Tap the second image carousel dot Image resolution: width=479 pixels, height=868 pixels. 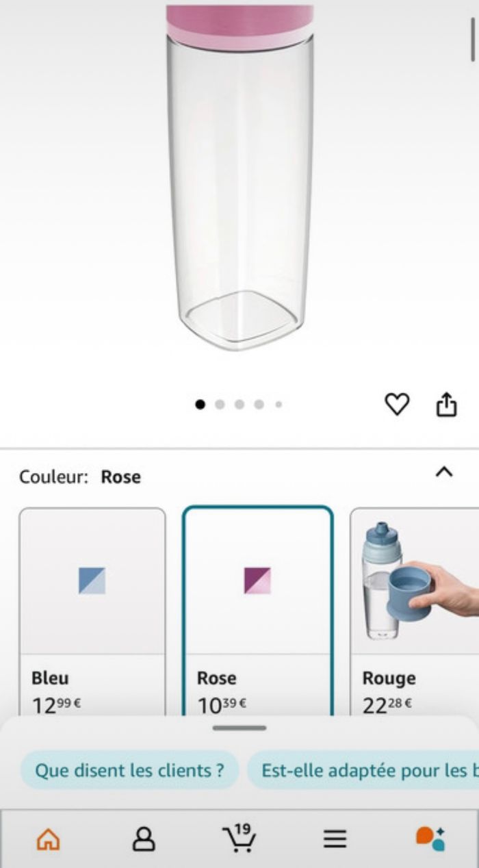coord(220,405)
